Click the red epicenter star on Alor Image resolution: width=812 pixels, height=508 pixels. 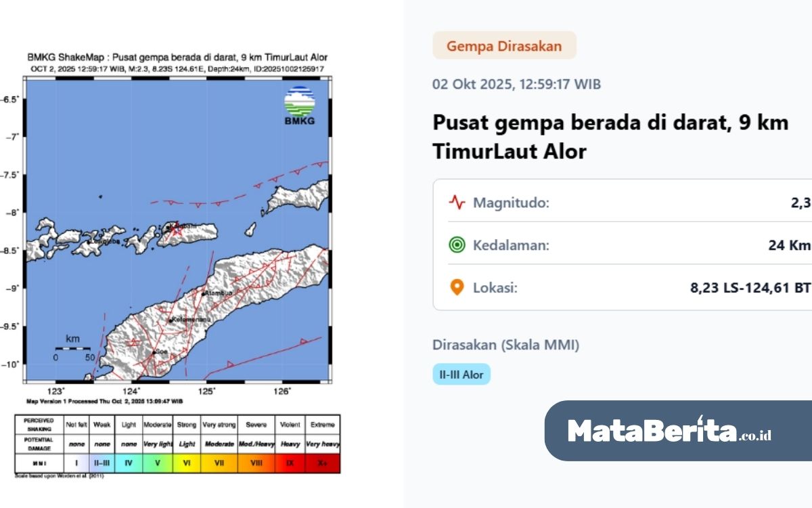point(177,232)
